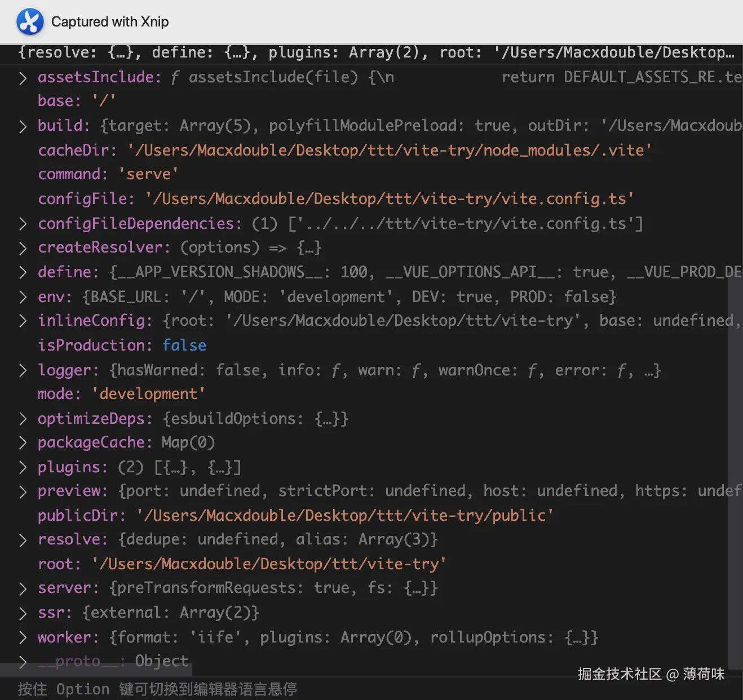The height and width of the screenshot is (700, 743).
Task: Click the Option key hint status text
Action: [x=157, y=689]
